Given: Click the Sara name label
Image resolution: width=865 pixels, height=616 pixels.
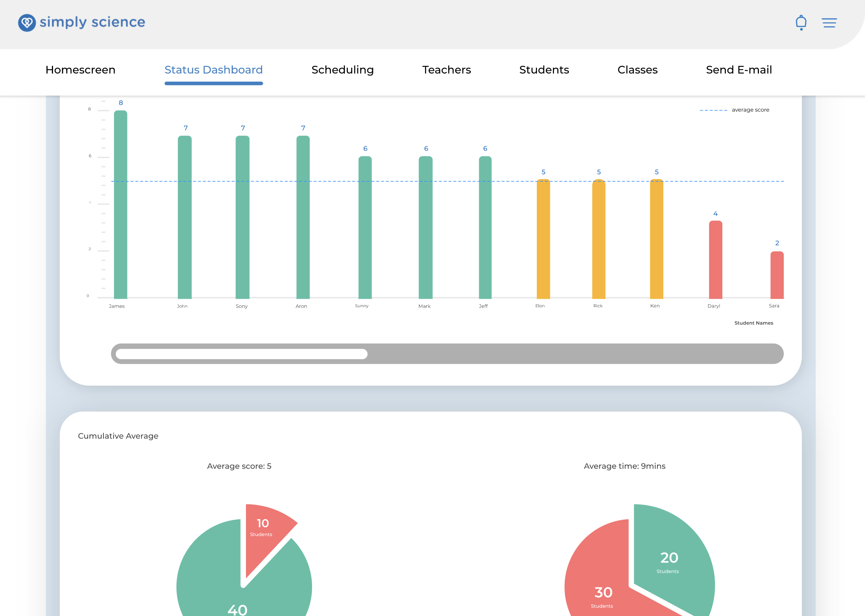Looking at the screenshot, I should click(x=774, y=306).
